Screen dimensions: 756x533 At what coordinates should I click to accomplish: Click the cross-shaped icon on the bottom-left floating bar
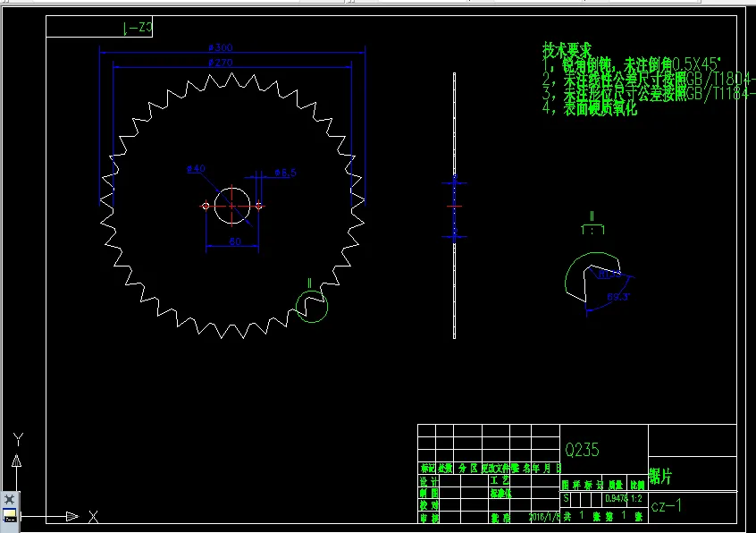click(9, 499)
